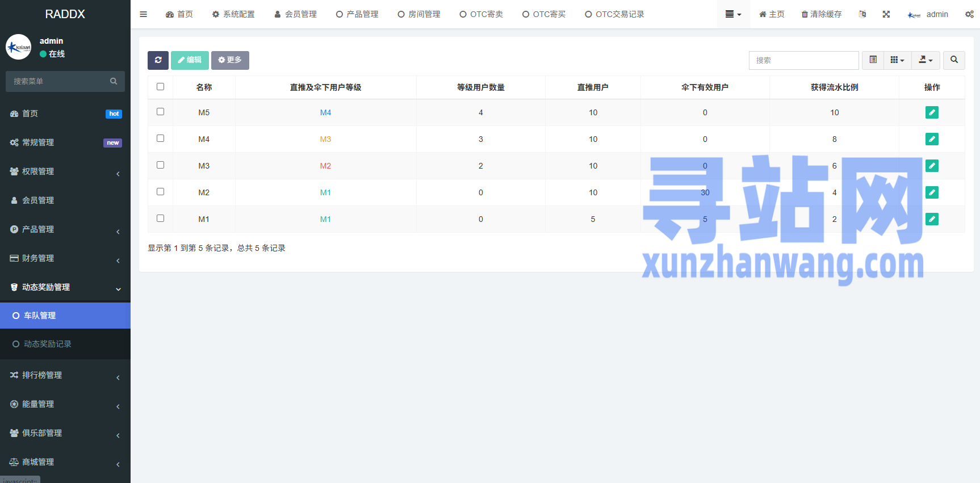The height and width of the screenshot is (483, 980).
Task: Edit the M1 row with pencil icon
Action: (x=932, y=219)
